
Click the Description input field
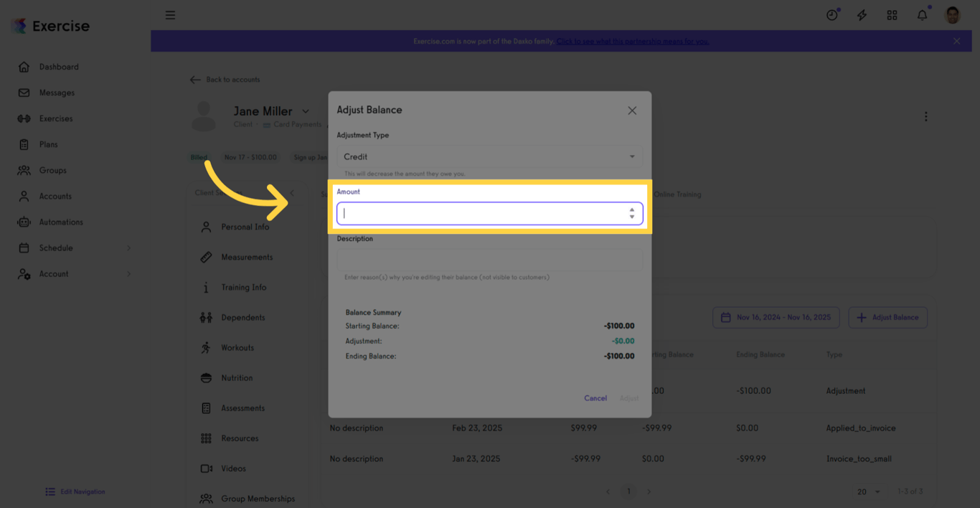click(x=490, y=260)
